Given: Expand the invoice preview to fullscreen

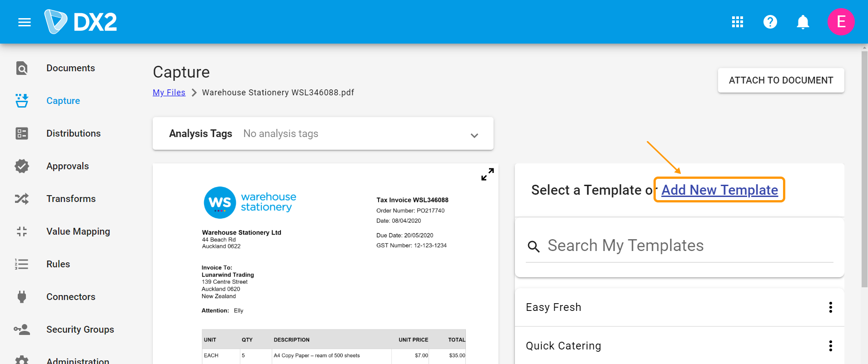Looking at the screenshot, I should [487, 174].
